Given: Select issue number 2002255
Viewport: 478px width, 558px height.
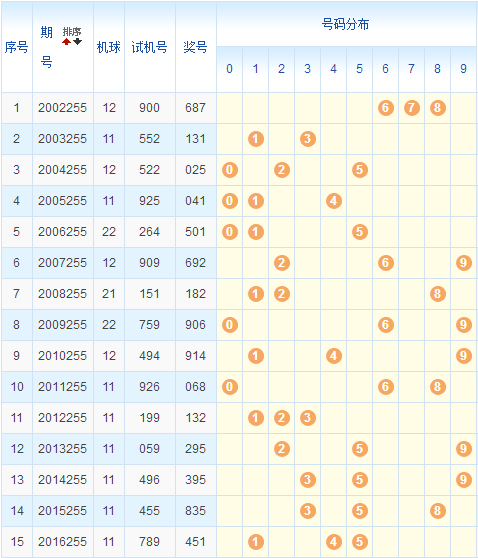Looking at the screenshot, I should pos(62,108).
